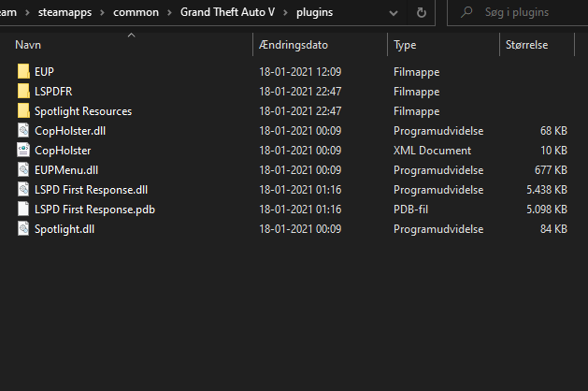This screenshot has width=588, height=391.
Task: Sort files by Ændringsdato column
Action: (x=294, y=45)
